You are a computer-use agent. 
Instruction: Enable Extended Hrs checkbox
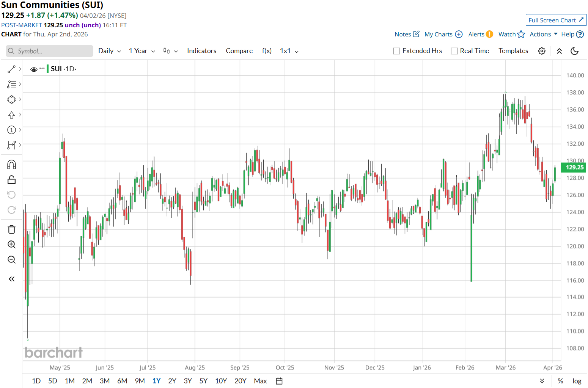pos(397,51)
